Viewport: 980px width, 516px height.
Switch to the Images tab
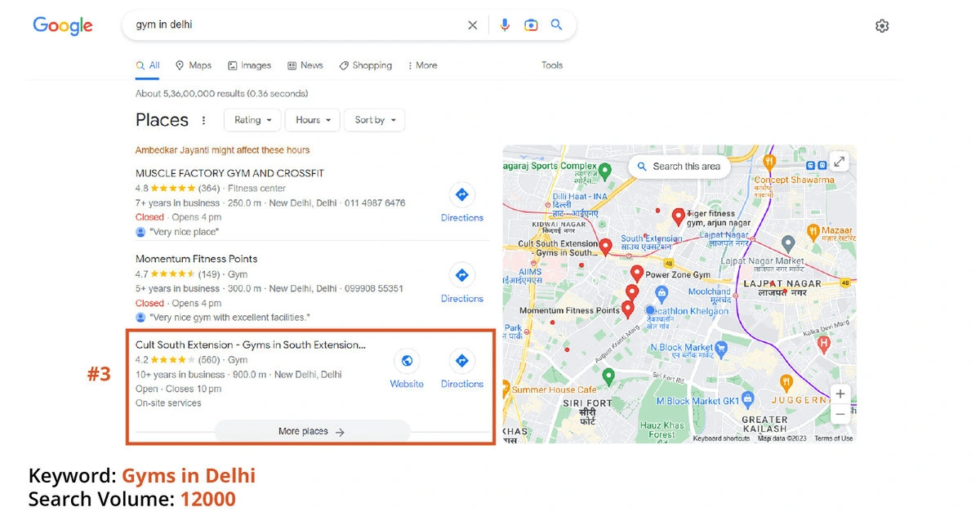(x=249, y=65)
